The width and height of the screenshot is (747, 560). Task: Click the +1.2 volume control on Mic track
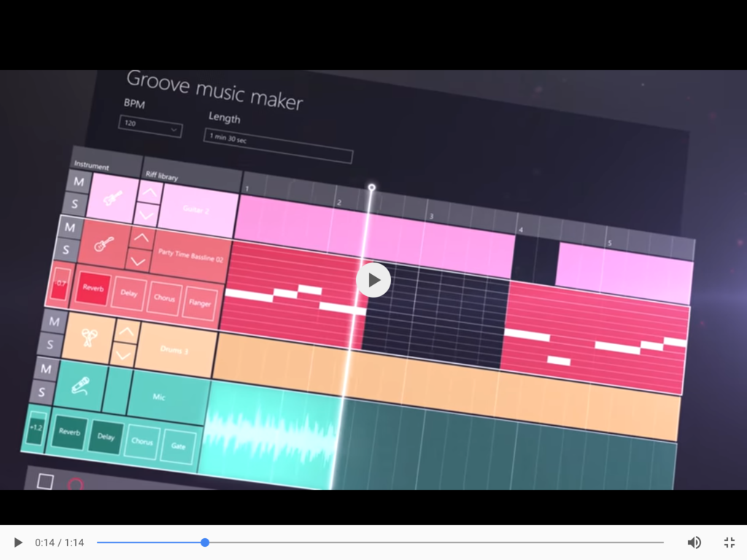36,427
